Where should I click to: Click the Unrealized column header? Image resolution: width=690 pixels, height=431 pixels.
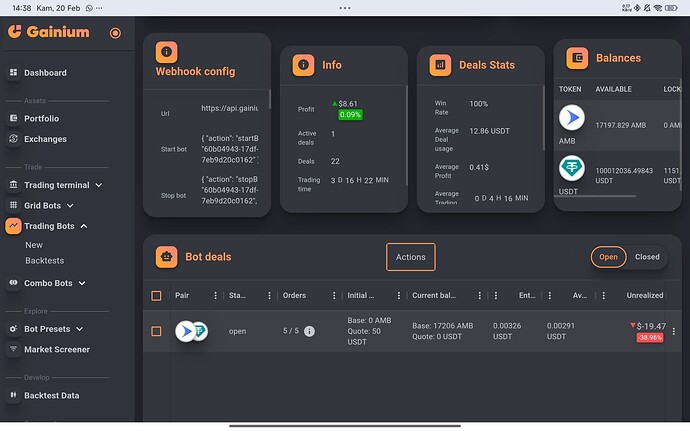[645, 295]
